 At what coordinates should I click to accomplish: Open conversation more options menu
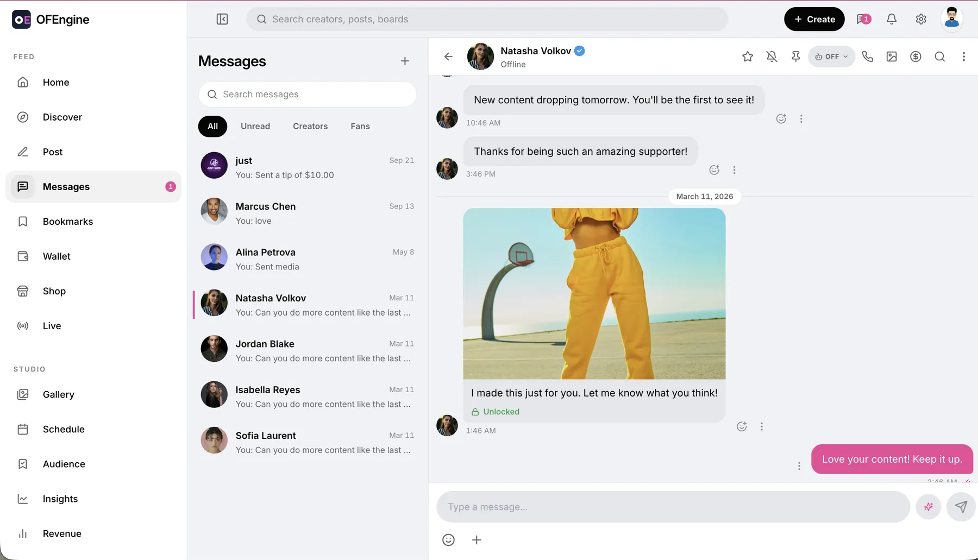(x=964, y=56)
